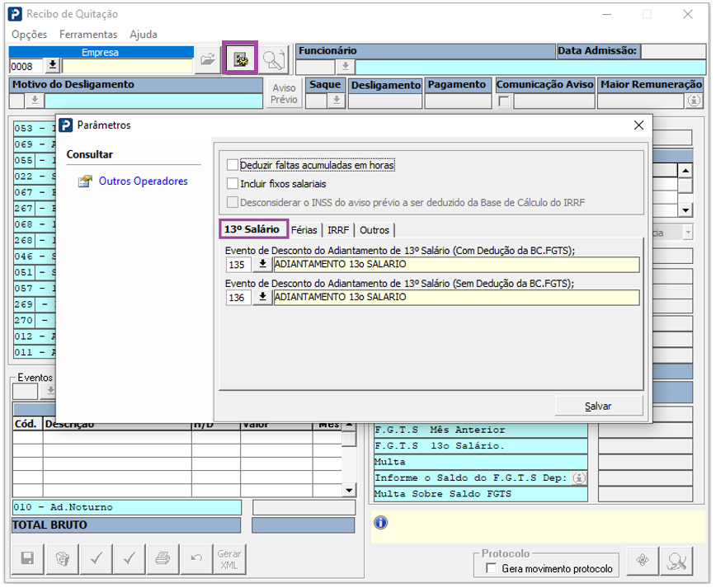The image size is (716, 588).
Task: Open the Outros Operadores link
Action: point(143,181)
